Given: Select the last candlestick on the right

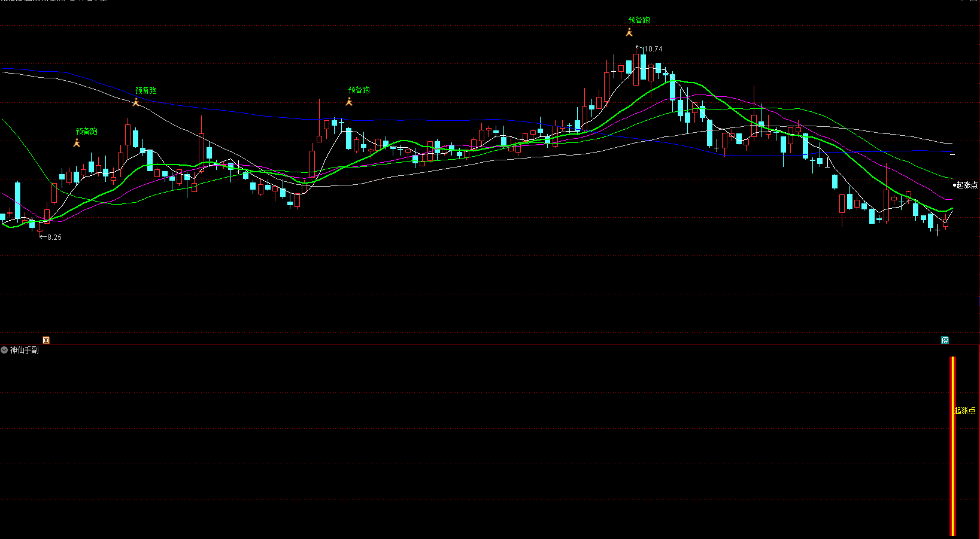Looking at the screenshot, I should [x=945, y=223].
